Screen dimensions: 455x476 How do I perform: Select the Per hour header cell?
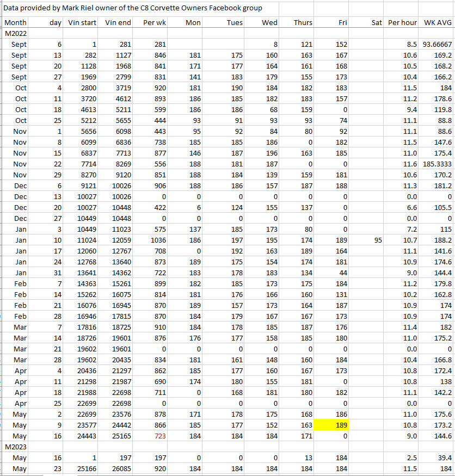[x=402, y=23]
